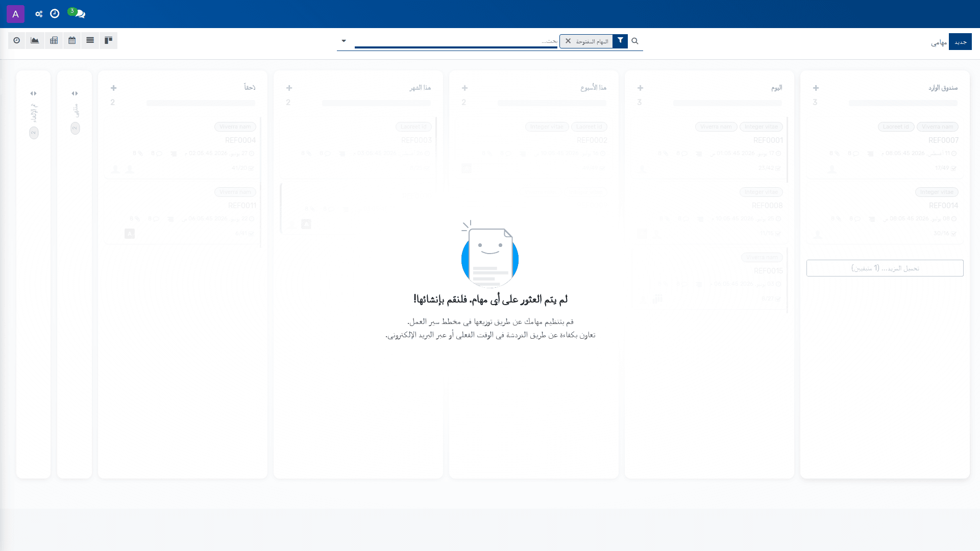Click the 'صندوق الوارد' column title
This screenshot has width=980, height=551.
943,88
